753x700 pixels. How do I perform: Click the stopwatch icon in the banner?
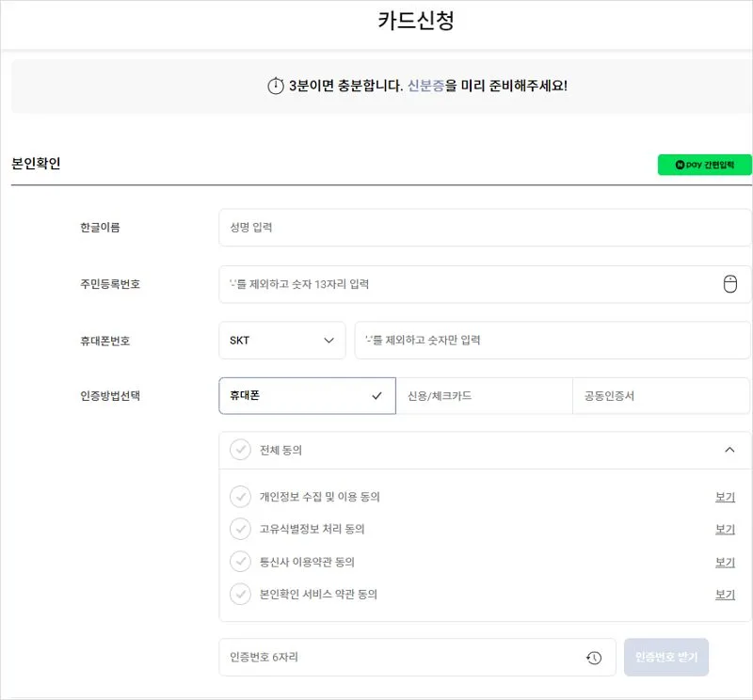pos(275,87)
